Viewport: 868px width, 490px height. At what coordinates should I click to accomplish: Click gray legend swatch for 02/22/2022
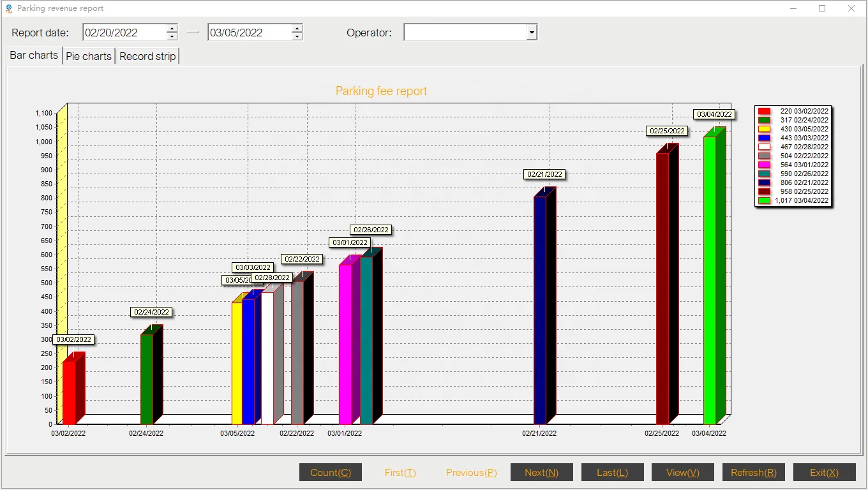tap(764, 156)
